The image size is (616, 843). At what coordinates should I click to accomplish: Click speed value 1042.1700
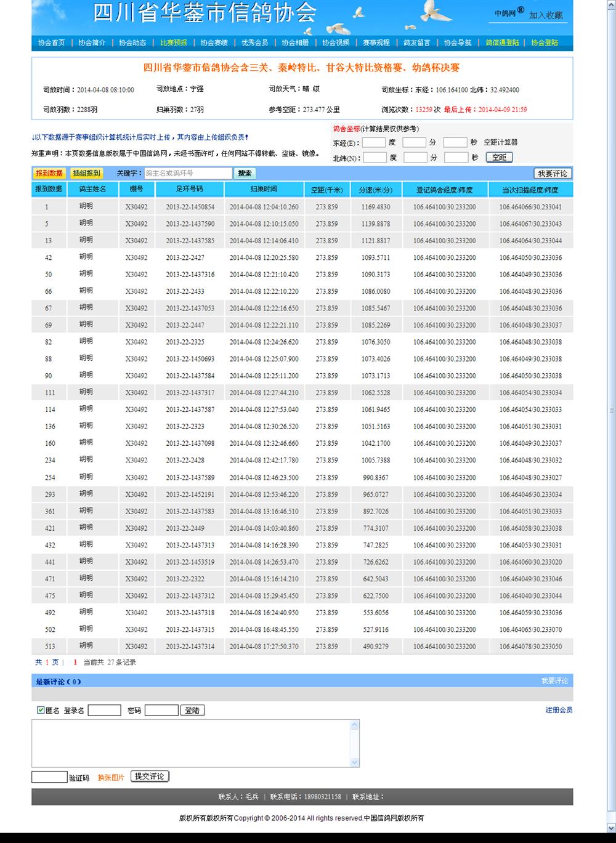(x=376, y=443)
